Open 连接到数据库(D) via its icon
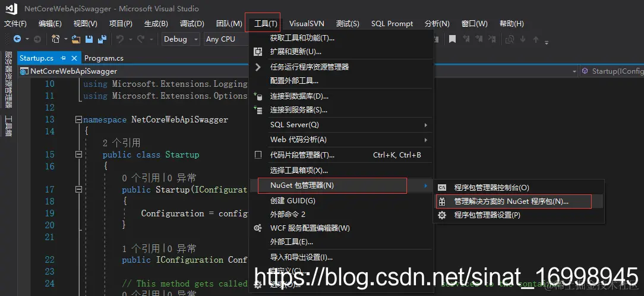 [258, 97]
